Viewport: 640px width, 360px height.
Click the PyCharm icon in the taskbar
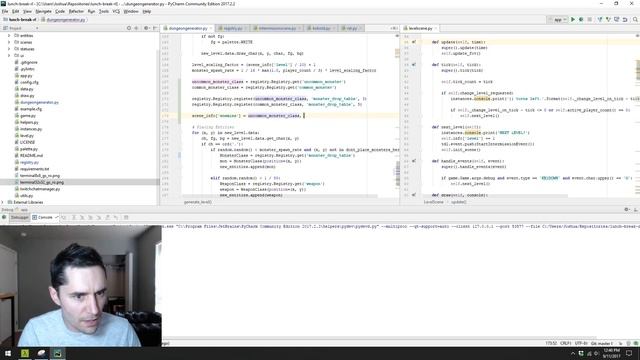click(58, 353)
